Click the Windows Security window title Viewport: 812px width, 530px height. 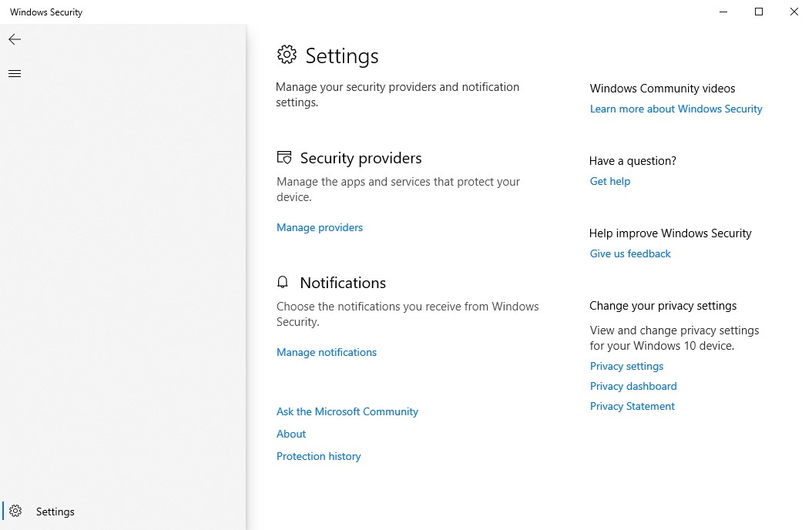click(x=46, y=12)
